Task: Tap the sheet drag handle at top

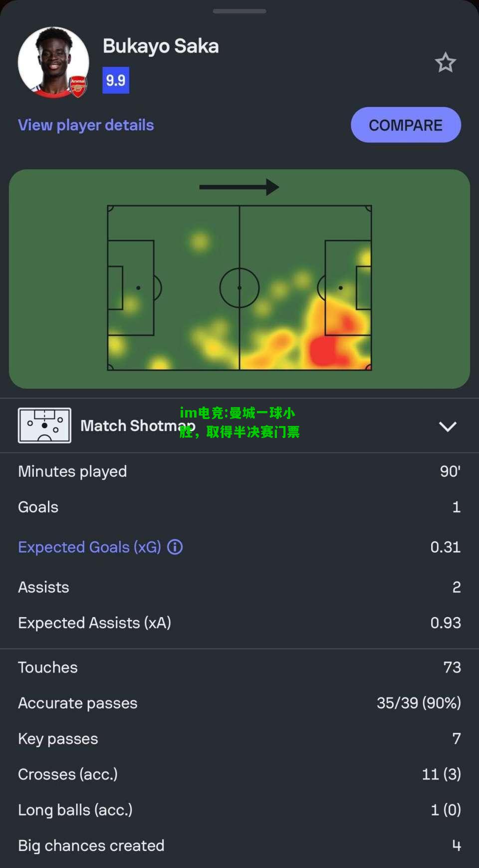Action: click(239, 11)
